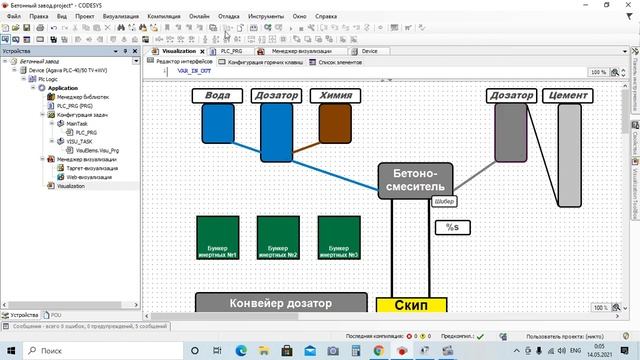The image size is (640, 360).
Task: Open the device tree view dropdown arrow
Action: 136,61
